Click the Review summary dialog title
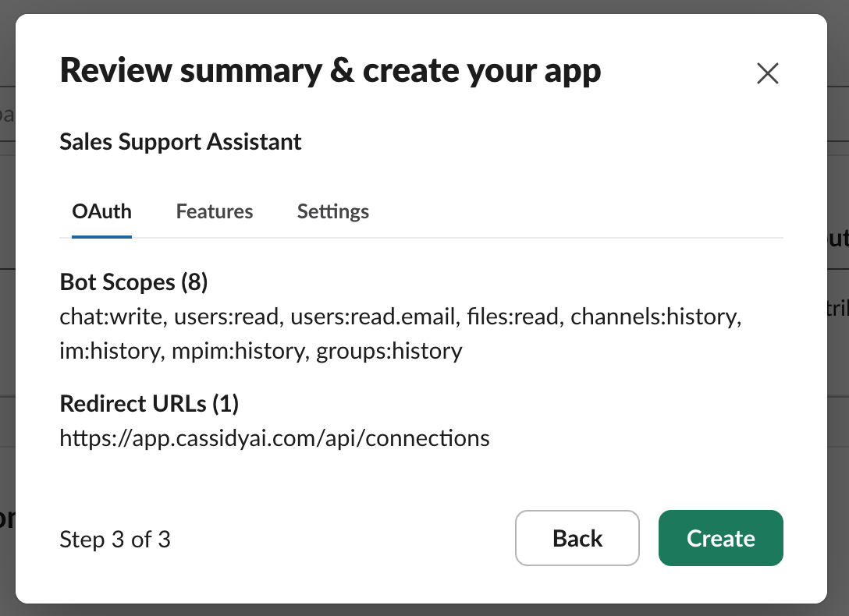 point(330,69)
